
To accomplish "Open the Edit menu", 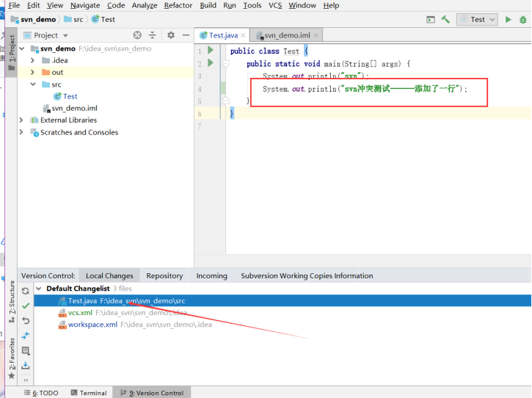I will pyautogui.click(x=34, y=5).
